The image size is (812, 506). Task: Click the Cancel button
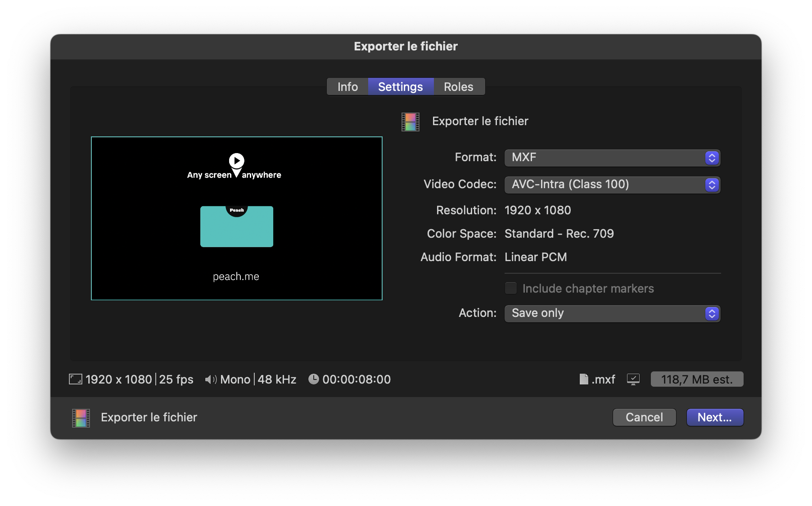pyautogui.click(x=644, y=417)
